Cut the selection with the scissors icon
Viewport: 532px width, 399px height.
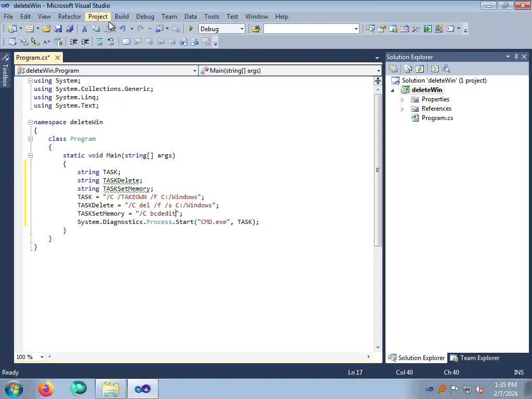pos(85,29)
